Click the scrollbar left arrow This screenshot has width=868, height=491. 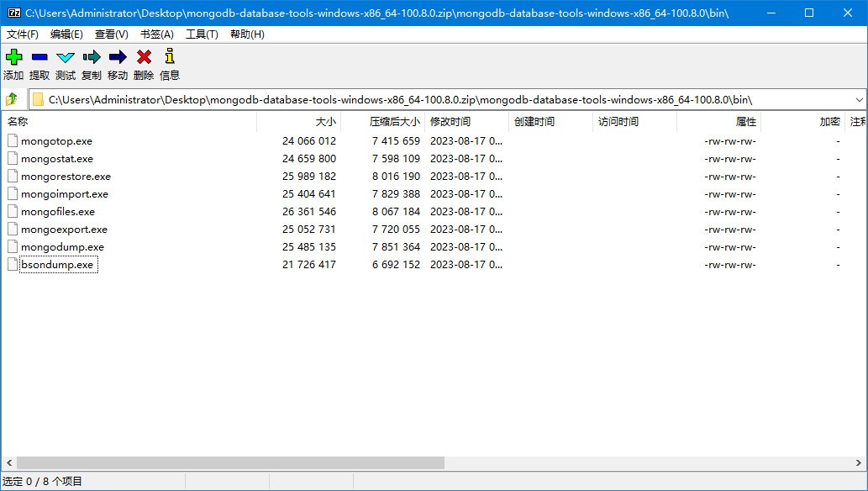click(x=9, y=462)
